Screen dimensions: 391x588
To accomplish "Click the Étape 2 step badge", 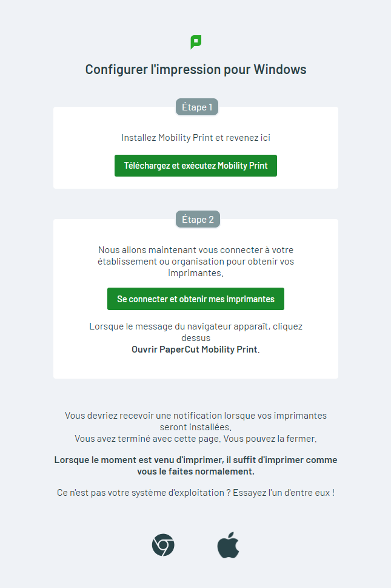I will point(198,220).
